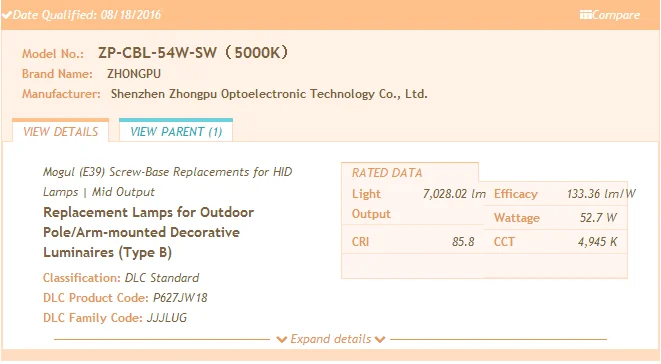Viewport: 661px width, 364px height.
Task: Click the CRI value 85.8
Action: point(463,242)
